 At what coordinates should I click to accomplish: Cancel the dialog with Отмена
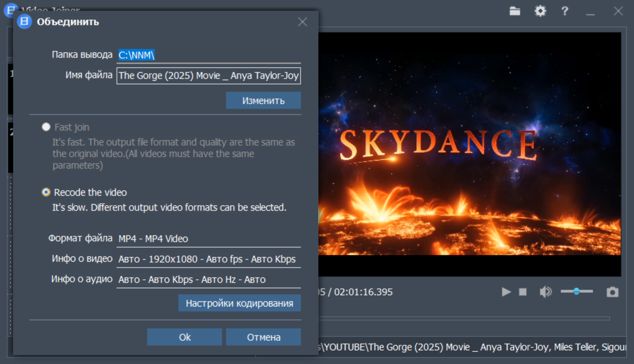tap(263, 337)
